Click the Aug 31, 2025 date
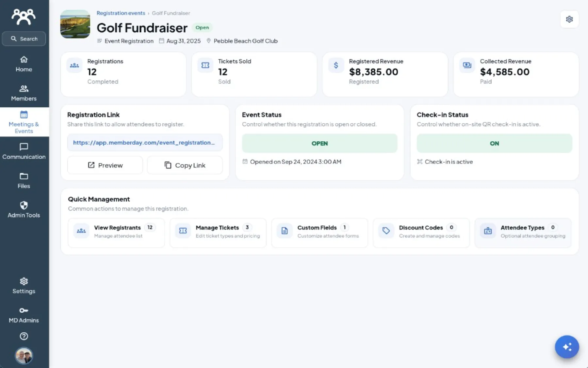The image size is (588, 368). point(184,41)
